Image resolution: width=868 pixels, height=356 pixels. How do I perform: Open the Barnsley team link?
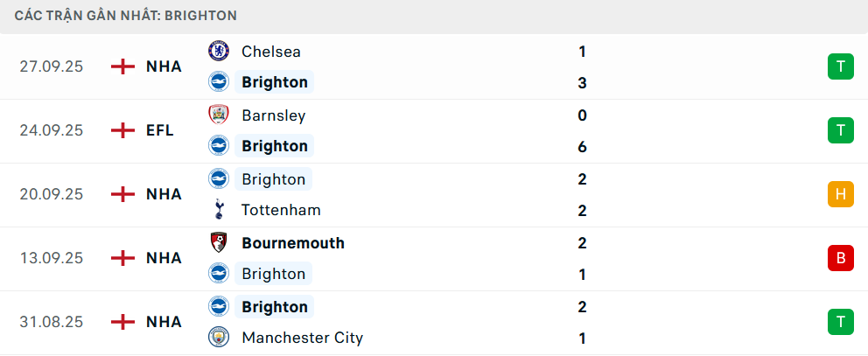(x=273, y=115)
